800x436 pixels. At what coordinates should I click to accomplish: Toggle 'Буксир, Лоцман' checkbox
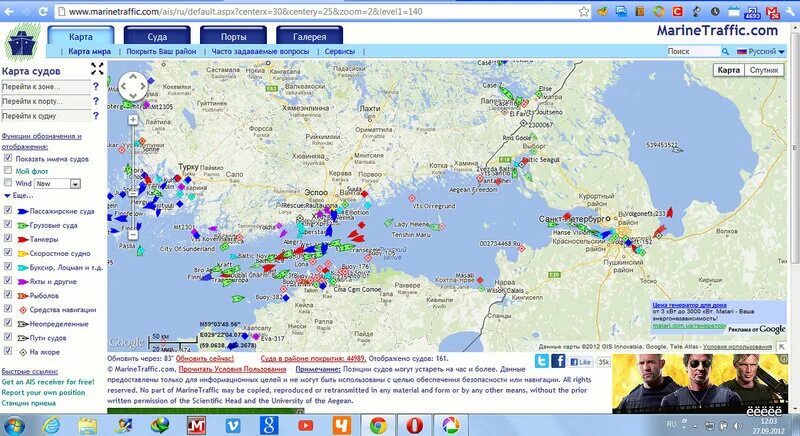(8, 266)
